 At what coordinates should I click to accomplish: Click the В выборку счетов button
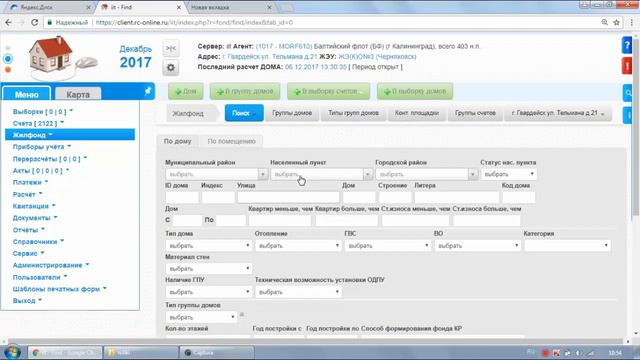click(329, 91)
